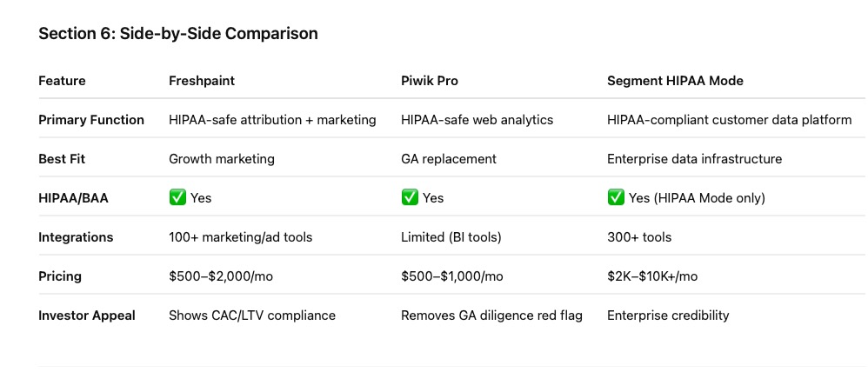Click the green checkmark under Freshpaint

pyautogui.click(x=177, y=197)
